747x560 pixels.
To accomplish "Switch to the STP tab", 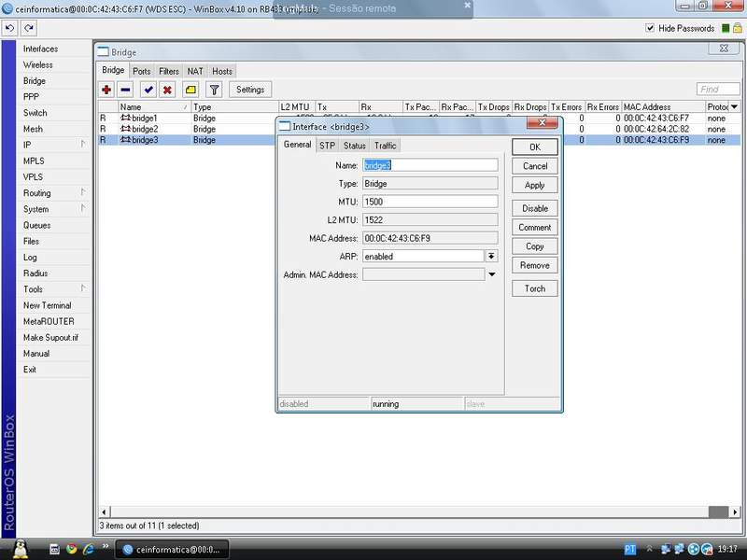I will [327, 146].
